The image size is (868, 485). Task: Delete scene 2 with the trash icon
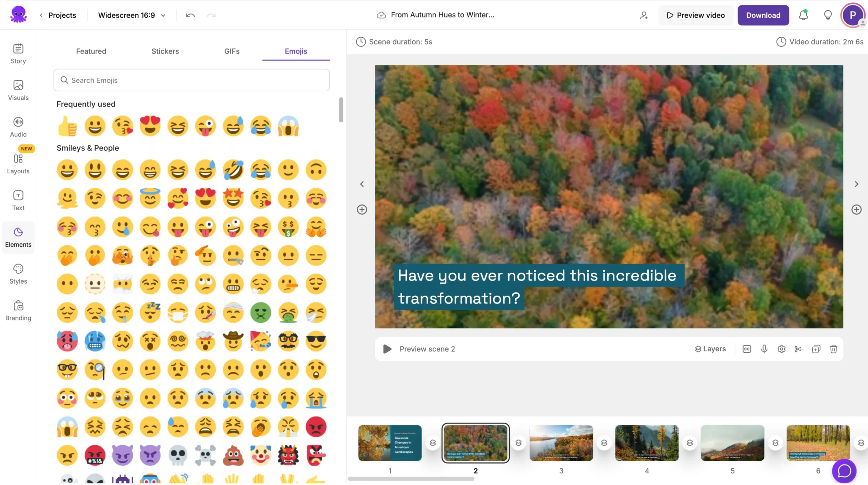coord(833,349)
